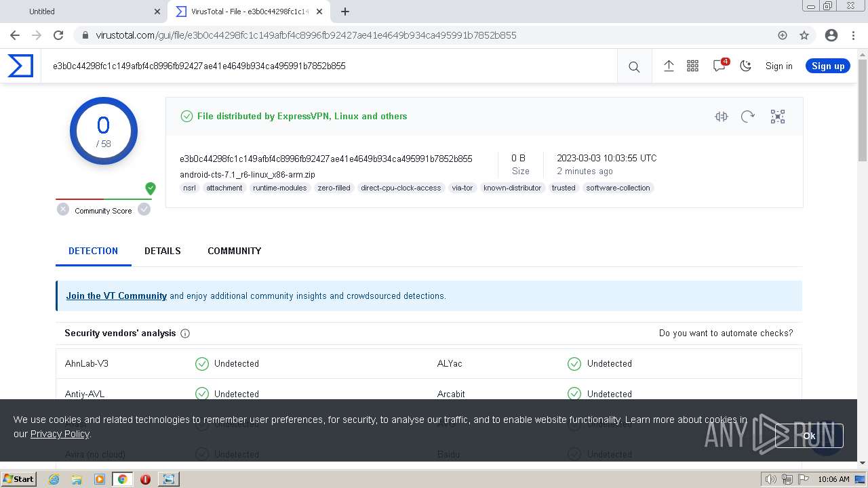Click Join the VT Community link
Screen dimensions: 868x488
(117, 296)
